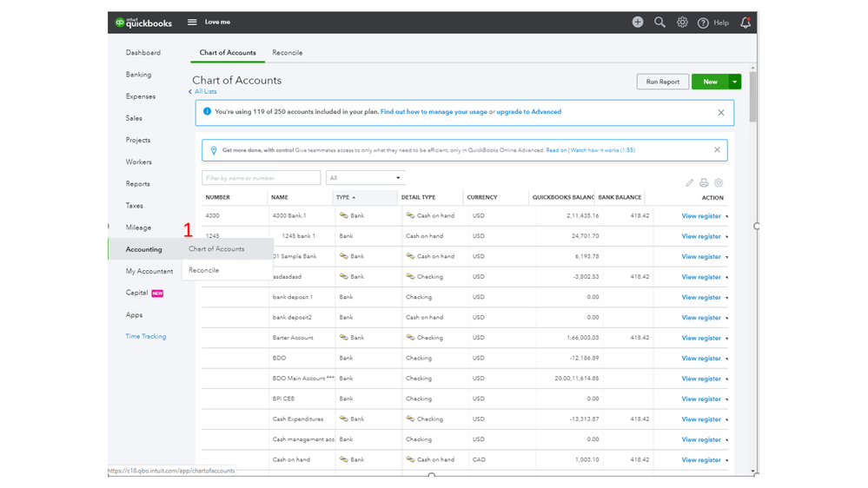Follow the 'upgrade to Advanced' link
Viewport: 868px width, 488px height.
528,112
